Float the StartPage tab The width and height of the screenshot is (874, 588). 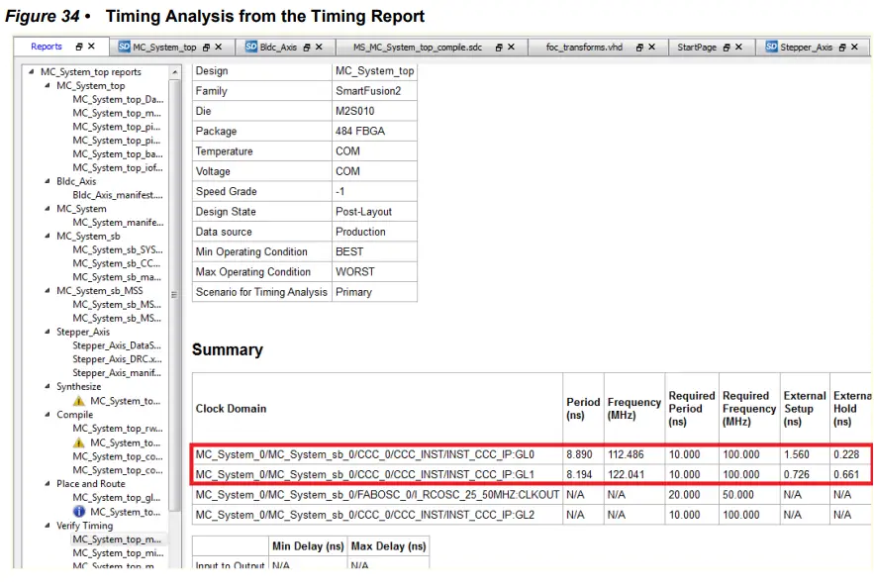coord(727,48)
